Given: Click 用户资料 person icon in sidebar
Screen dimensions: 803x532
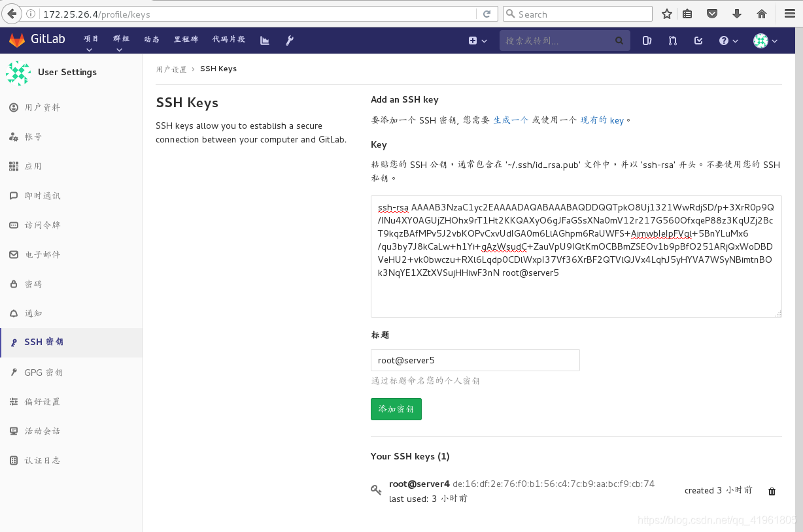Looking at the screenshot, I should pyautogui.click(x=14, y=107).
